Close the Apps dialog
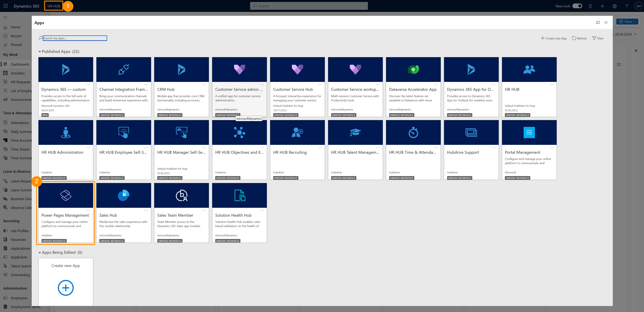Image resolution: width=644 pixels, height=312 pixels. point(606,22)
